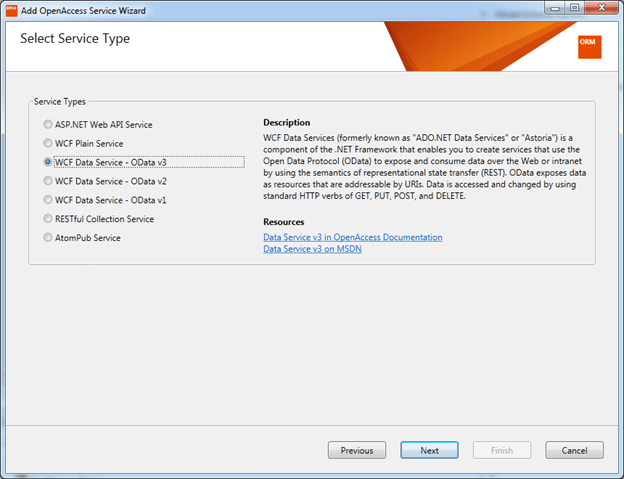The width and height of the screenshot is (624, 479).
Task: Select WCF Data Service - OData v3
Action: (x=48, y=162)
